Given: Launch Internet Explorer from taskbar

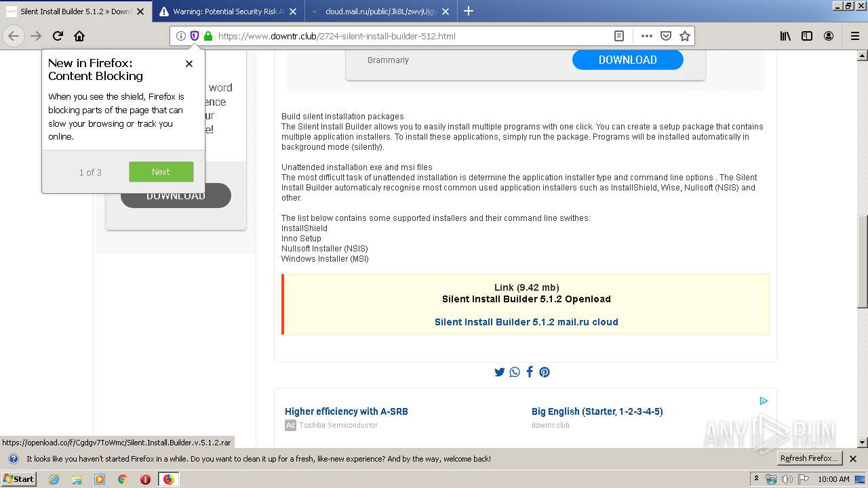Looking at the screenshot, I should 54,479.
